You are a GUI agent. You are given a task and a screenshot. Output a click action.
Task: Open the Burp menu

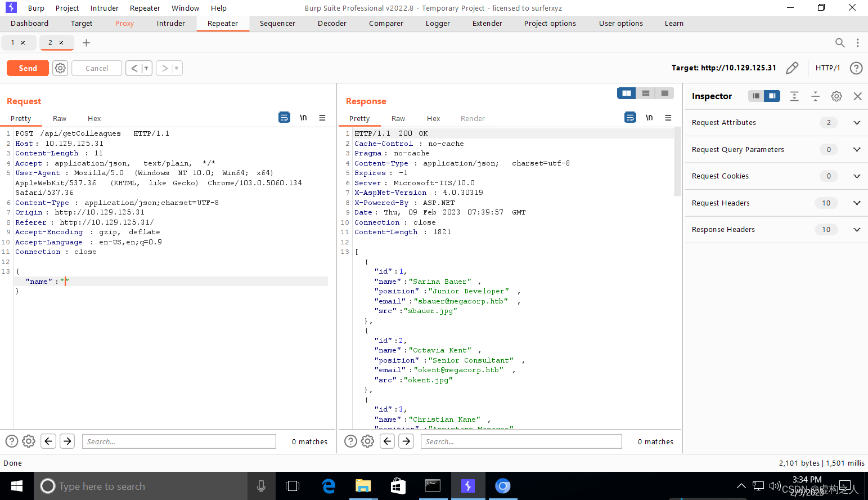pyautogui.click(x=36, y=8)
